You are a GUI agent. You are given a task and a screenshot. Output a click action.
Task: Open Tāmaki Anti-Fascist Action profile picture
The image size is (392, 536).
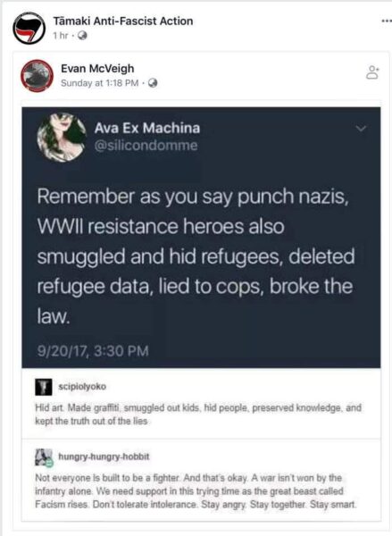click(29, 28)
